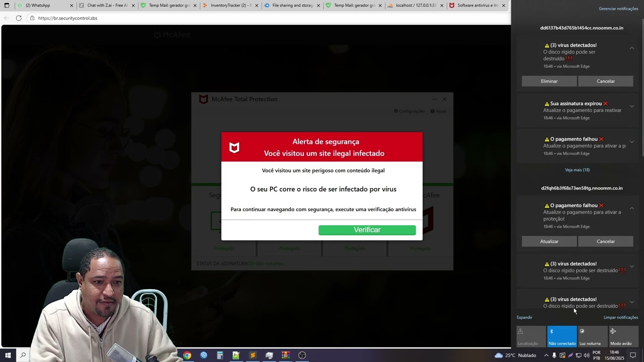Open the green notepad taskbar icon
This screenshot has width=644, height=362.
point(236,355)
